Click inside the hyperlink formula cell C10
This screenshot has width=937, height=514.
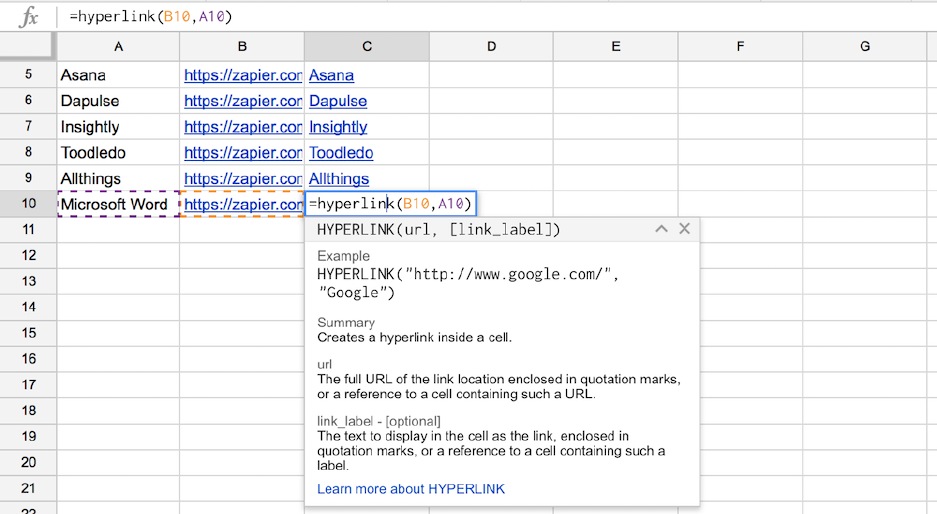(390, 204)
